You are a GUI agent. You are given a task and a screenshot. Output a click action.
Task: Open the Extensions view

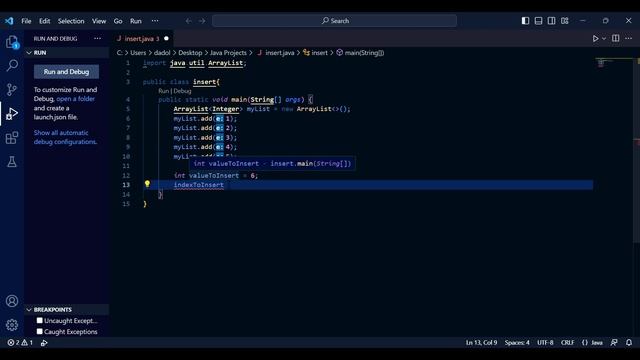pyautogui.click(x=12, y=138)
